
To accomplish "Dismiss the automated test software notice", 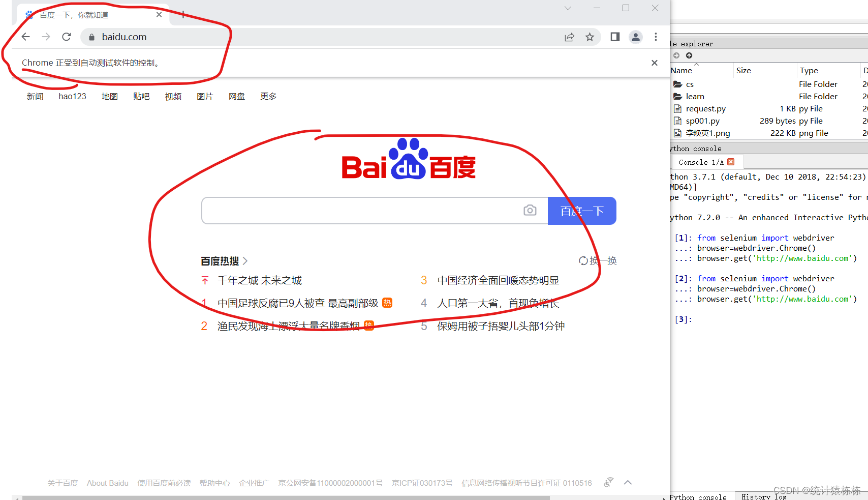I will tap(655, 63).
